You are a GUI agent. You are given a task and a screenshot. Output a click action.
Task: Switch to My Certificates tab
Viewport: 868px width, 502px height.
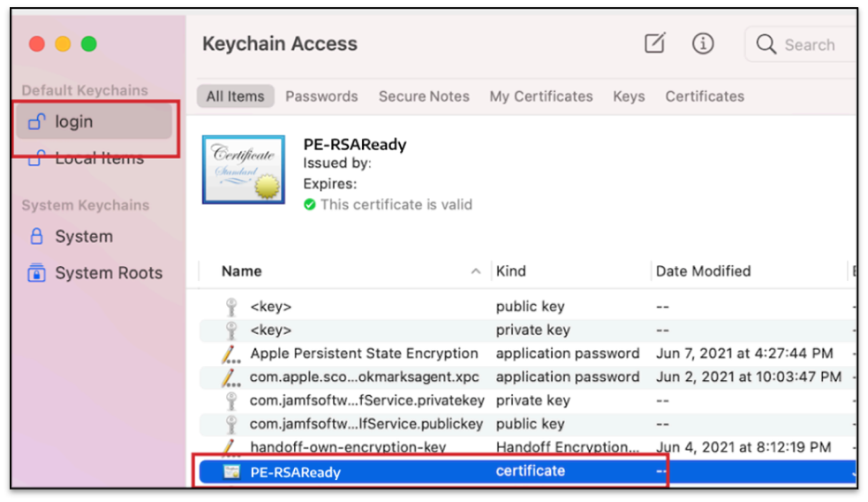(541, 96)
